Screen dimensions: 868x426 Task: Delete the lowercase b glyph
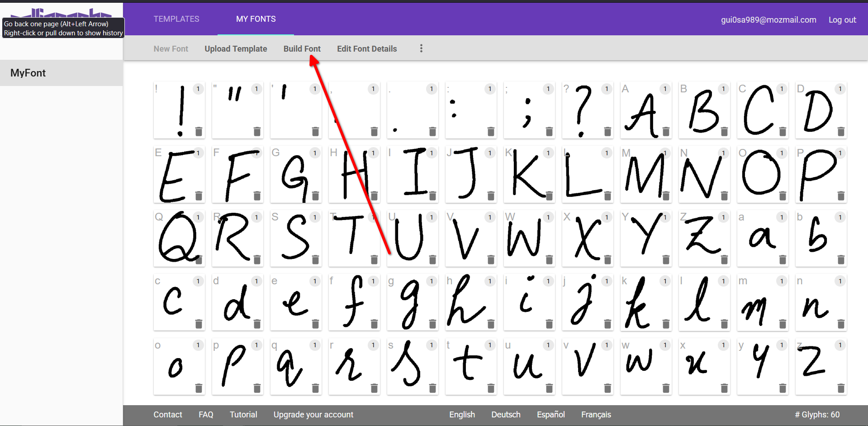[841, 260]
